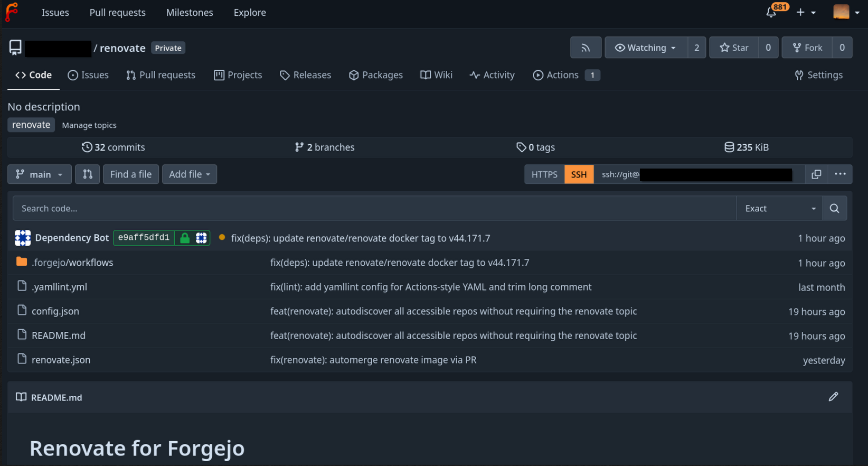Fork the renovate repository
The height and width of the screenshot is (466, 868).
pyautogui.click(x=807, y=48)
